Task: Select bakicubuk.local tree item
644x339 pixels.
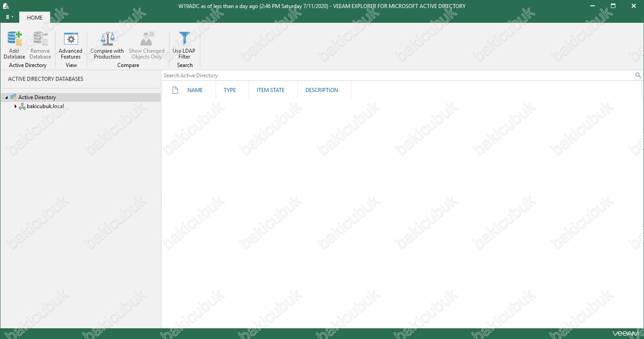Action: (x=45, y=106)
